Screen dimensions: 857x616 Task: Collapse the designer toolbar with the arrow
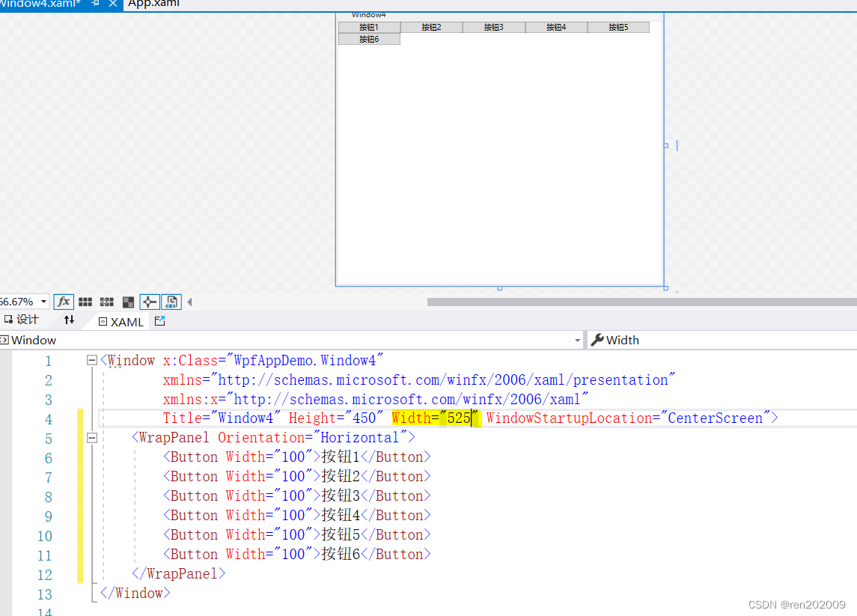pos(189,302)
